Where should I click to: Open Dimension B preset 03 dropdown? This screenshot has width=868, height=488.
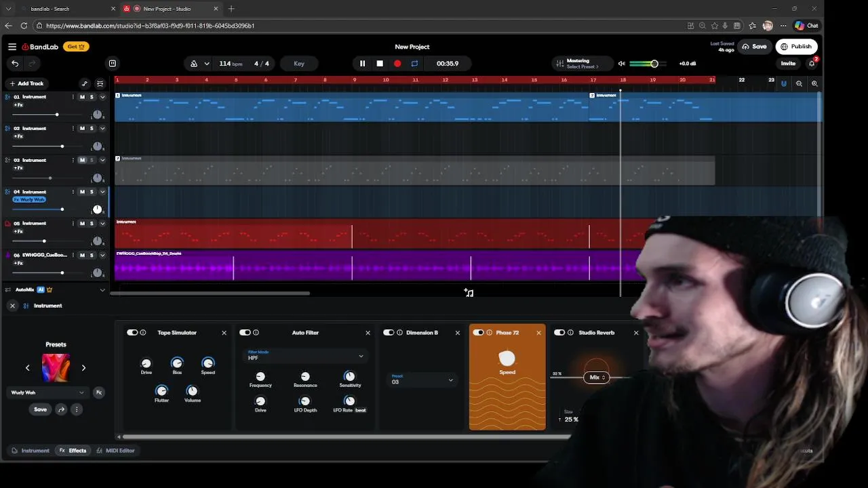click(x=421, y=380)
